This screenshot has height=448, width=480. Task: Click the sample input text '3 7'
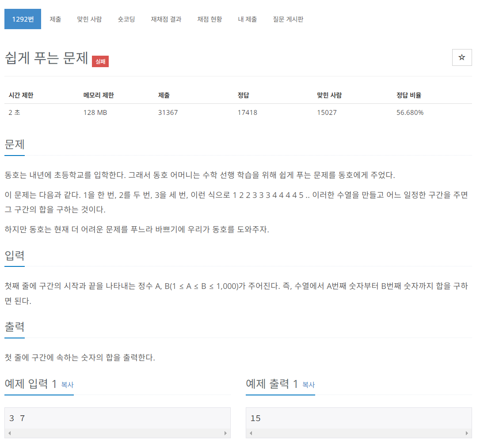tap(17, 418)
